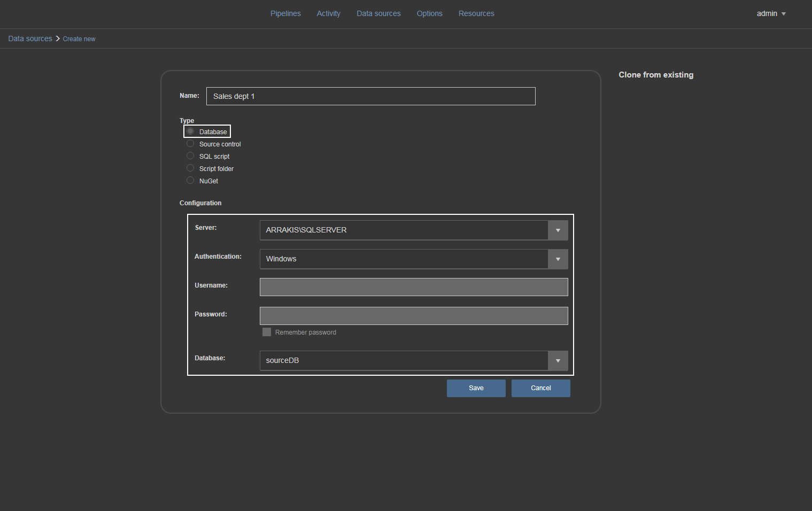This screenshot has height=511, width=812.
Task: Focus the Username input field
Action: [413, 287]
